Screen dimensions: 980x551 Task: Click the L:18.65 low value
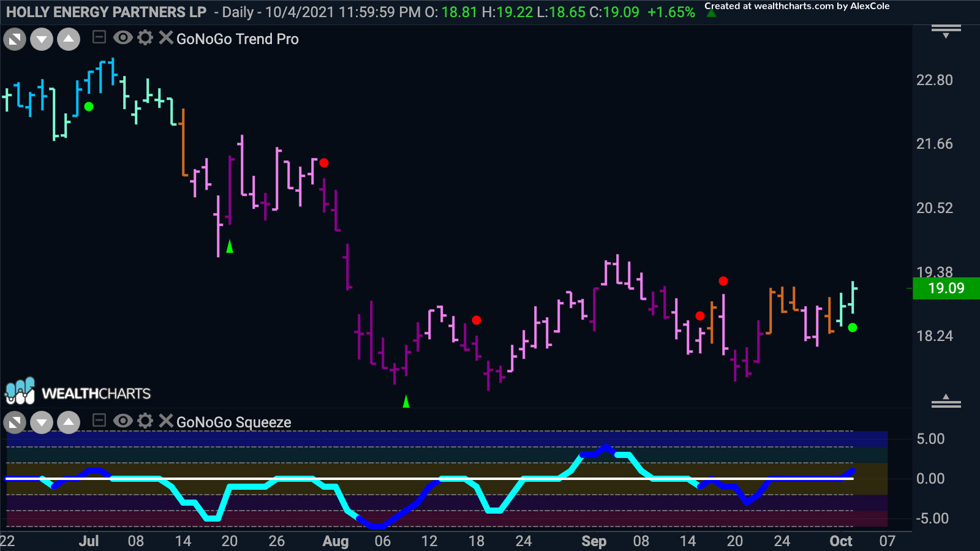coord(561,12)
